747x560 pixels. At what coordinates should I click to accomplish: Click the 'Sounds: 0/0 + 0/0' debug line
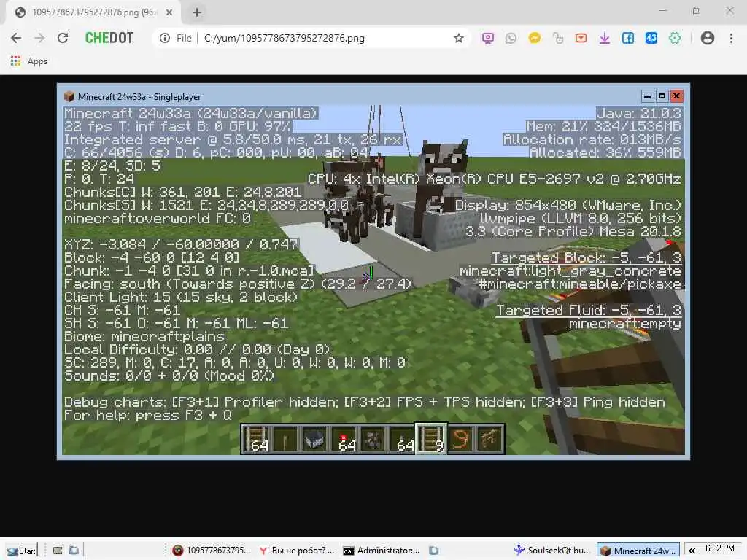[x=169, y=376]
